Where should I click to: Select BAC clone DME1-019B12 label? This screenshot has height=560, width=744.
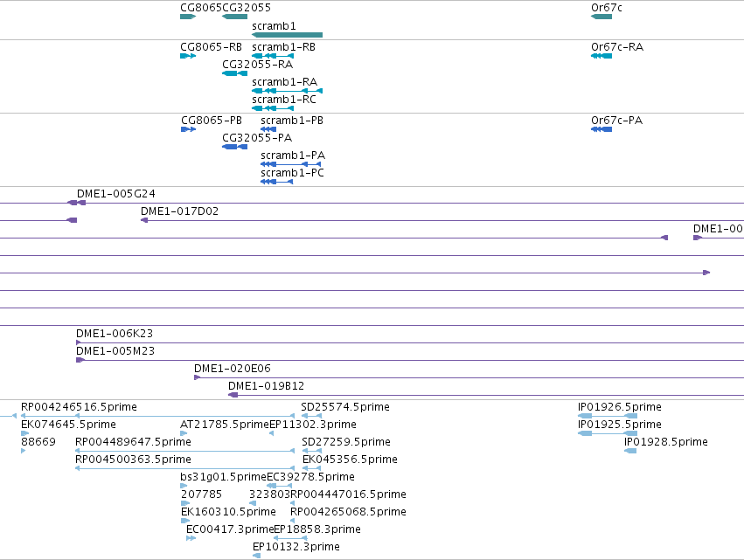266,386
